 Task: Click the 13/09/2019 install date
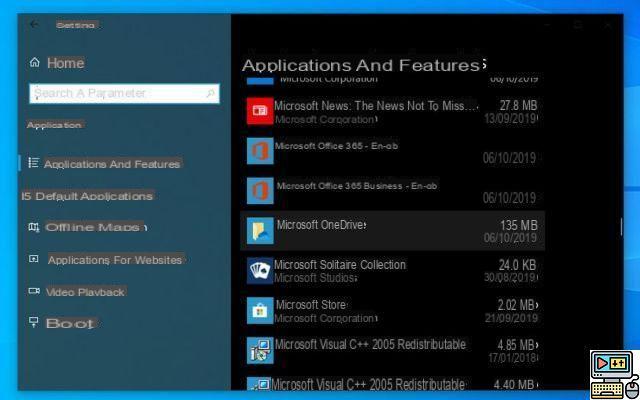[x=510, y=119]
